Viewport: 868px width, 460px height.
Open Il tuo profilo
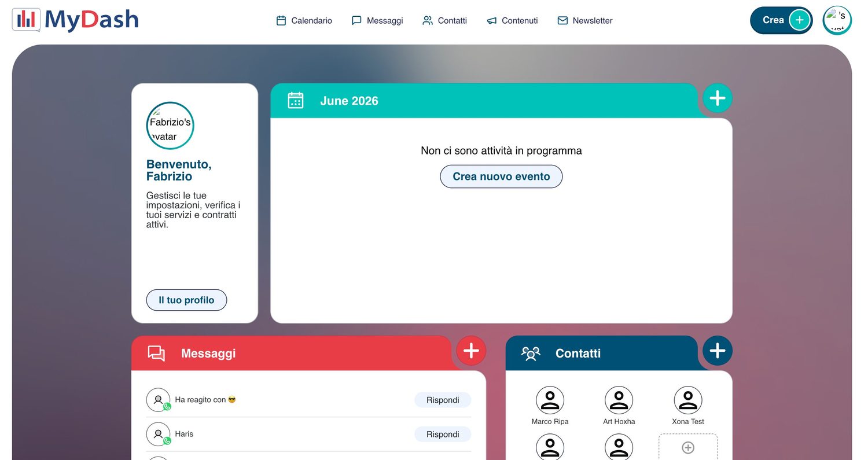[186, 300]
